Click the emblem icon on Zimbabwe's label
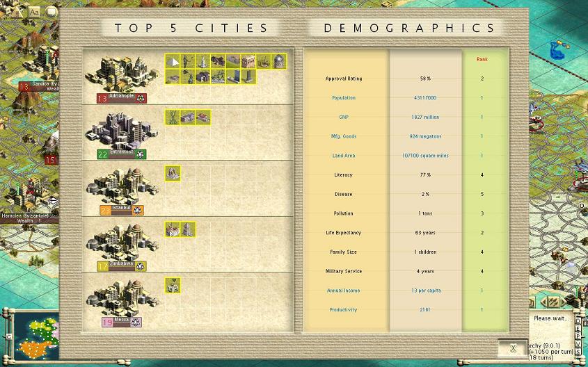This screenshot has height=367, width=588. point(141,266)
